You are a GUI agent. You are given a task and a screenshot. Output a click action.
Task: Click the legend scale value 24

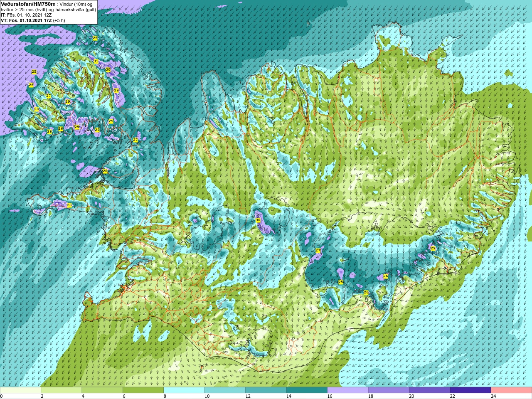click(493, 396)
